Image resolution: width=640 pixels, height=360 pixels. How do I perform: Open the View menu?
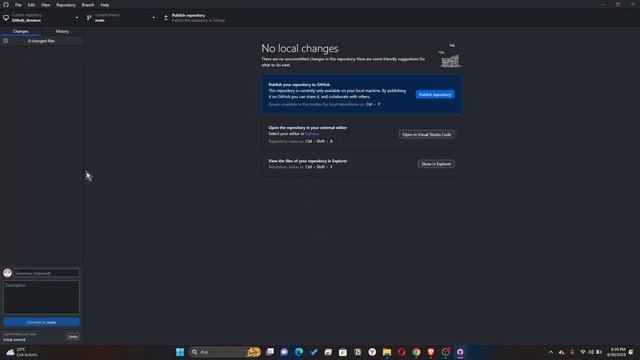coord(45,5)
